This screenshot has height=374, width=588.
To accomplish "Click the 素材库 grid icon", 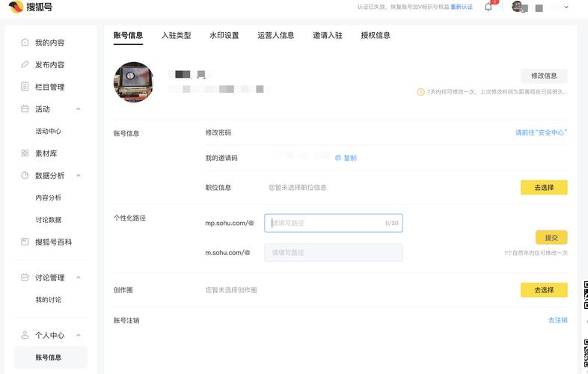I will coord(25,153).
